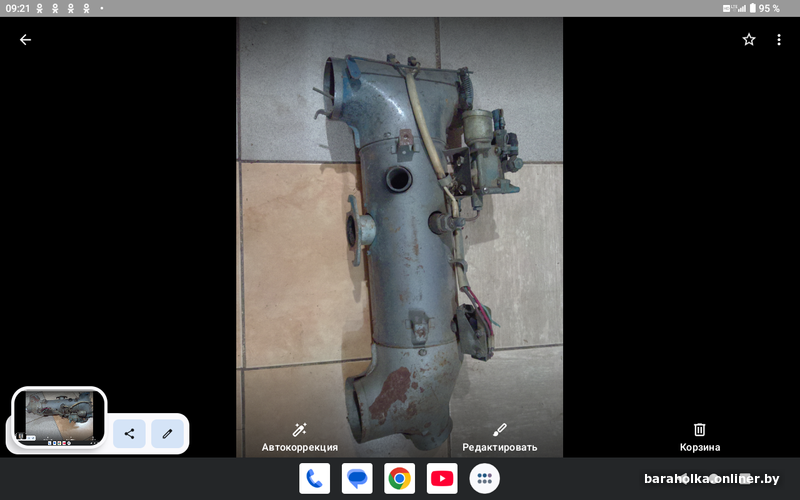The image size is (800, 500).
Task: Move photo to Корзина trash
Action: (699, 437)
